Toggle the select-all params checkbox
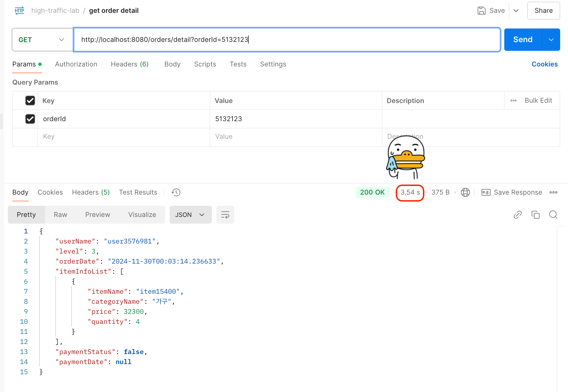Viewport: 568px width, 392px height. point(30,101)
